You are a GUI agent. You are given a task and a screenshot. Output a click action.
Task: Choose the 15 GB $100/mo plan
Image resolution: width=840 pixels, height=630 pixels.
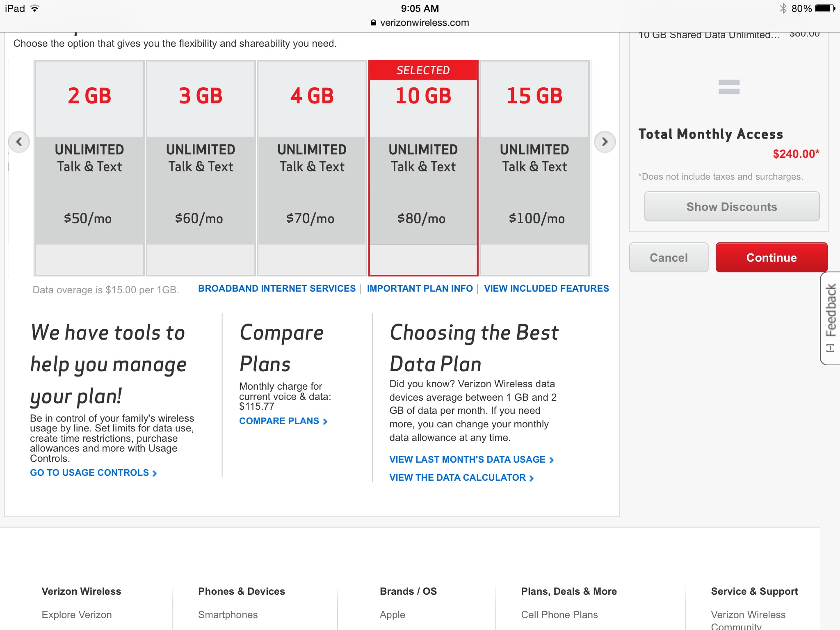tap(534, 168)
